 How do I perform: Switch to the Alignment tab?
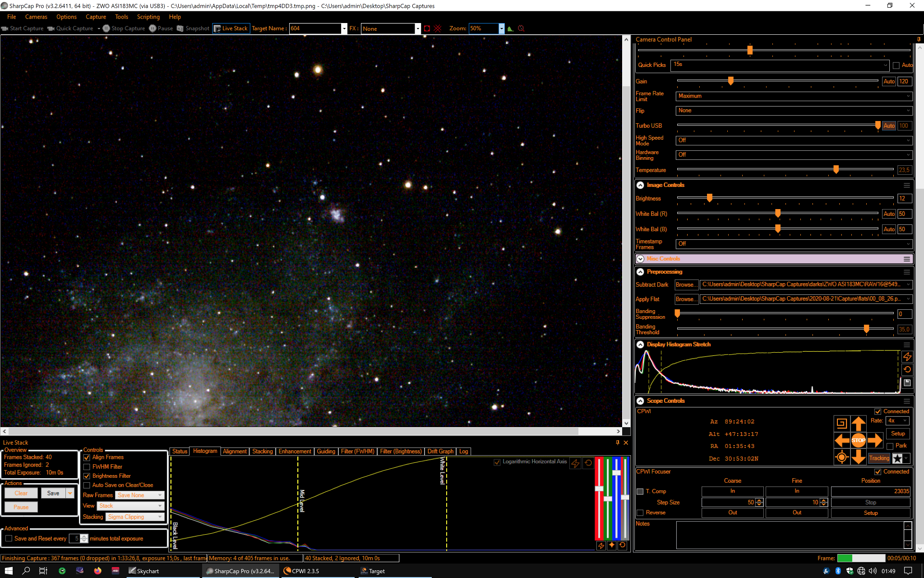235,452
